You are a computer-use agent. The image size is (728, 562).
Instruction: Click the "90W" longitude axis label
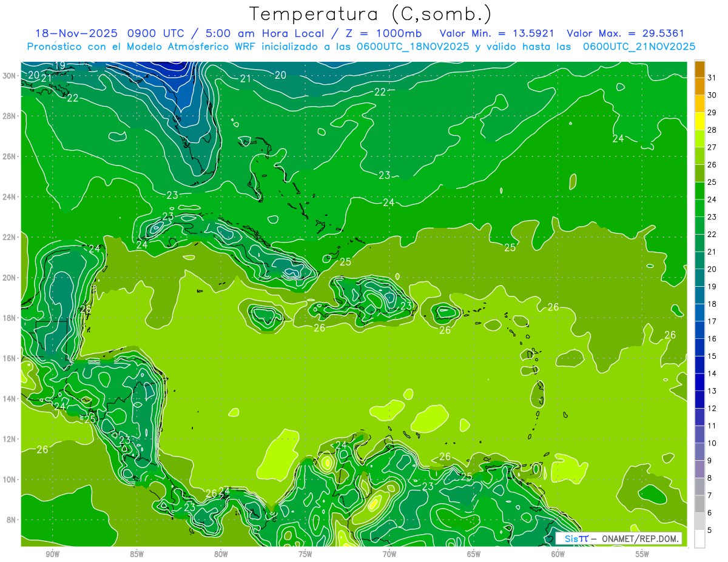pos(53,554)
